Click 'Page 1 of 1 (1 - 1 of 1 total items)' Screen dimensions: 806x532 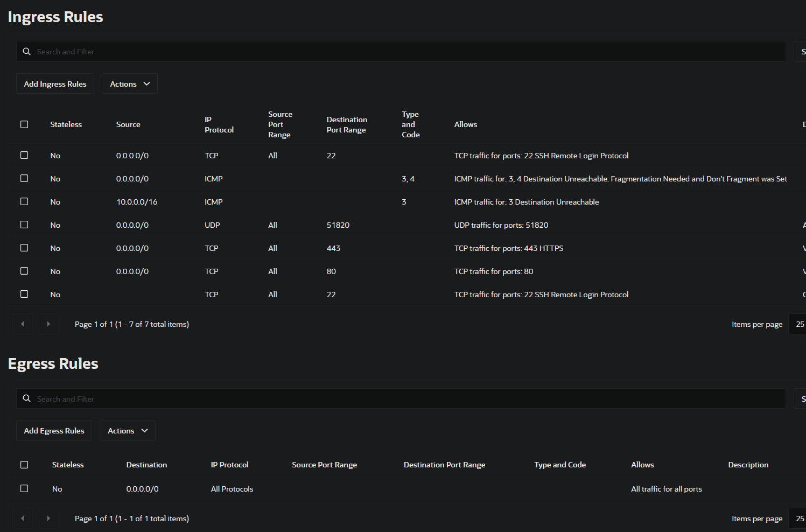pyautogui.click(x=132, y=519)
